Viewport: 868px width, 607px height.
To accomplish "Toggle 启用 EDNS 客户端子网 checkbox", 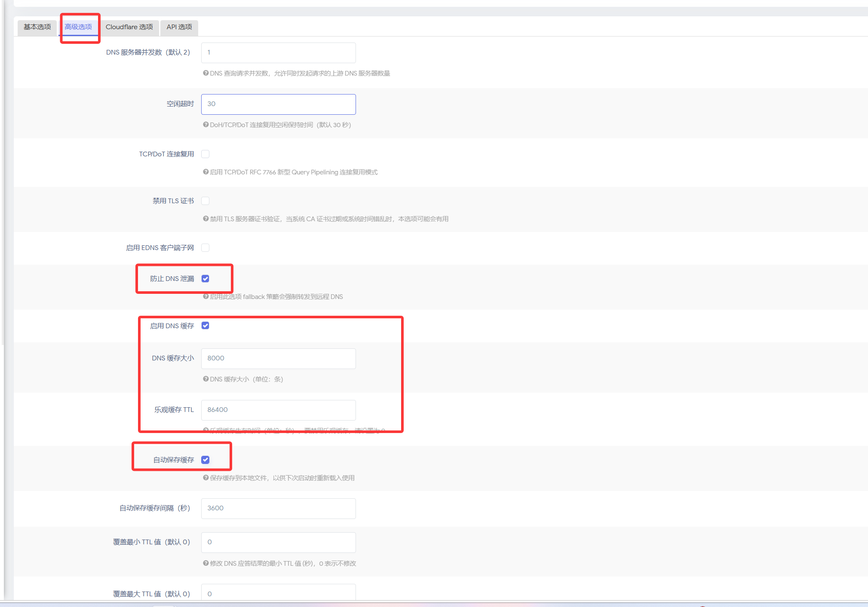I will point(205,247).
